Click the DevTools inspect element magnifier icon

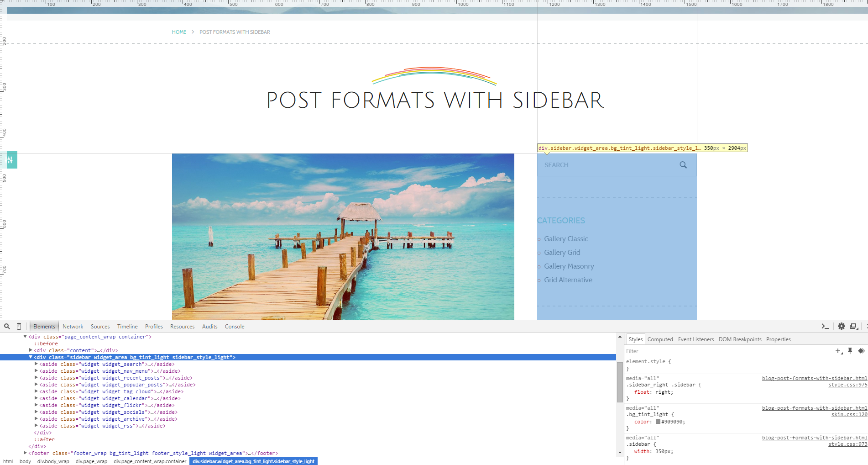click(x=7, y=326)
